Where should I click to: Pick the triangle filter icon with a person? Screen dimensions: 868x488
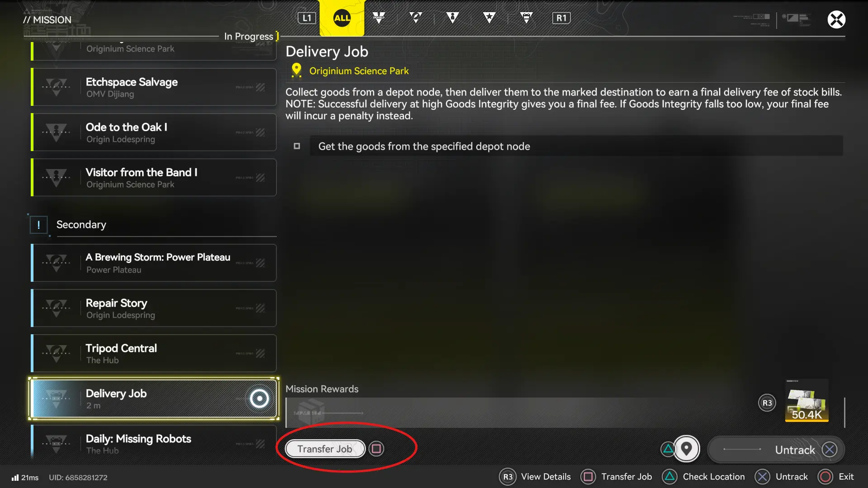(x=452, y=18)
